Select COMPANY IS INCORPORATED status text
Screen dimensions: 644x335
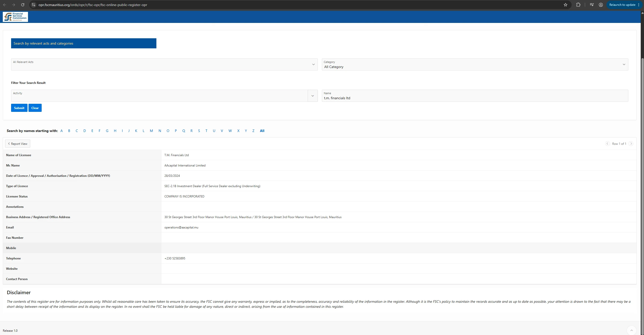pyautogui.click(x=184, y=196)
